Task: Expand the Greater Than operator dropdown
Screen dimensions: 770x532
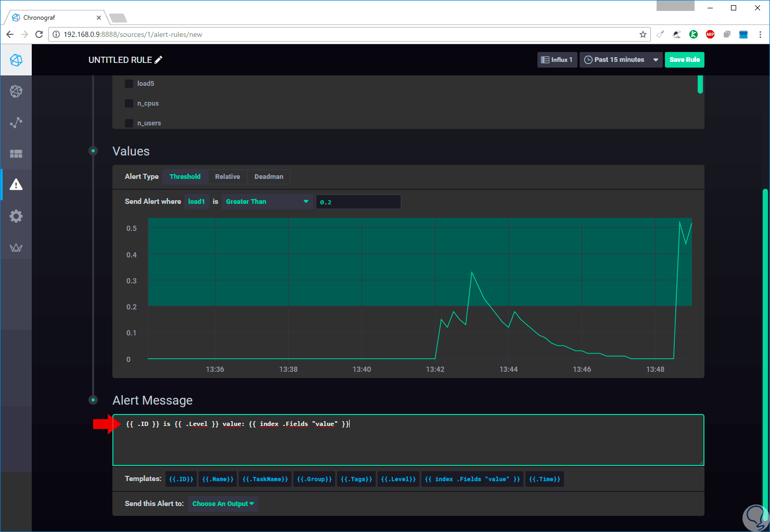Action: pyautogui.click(x=267, y=202)
